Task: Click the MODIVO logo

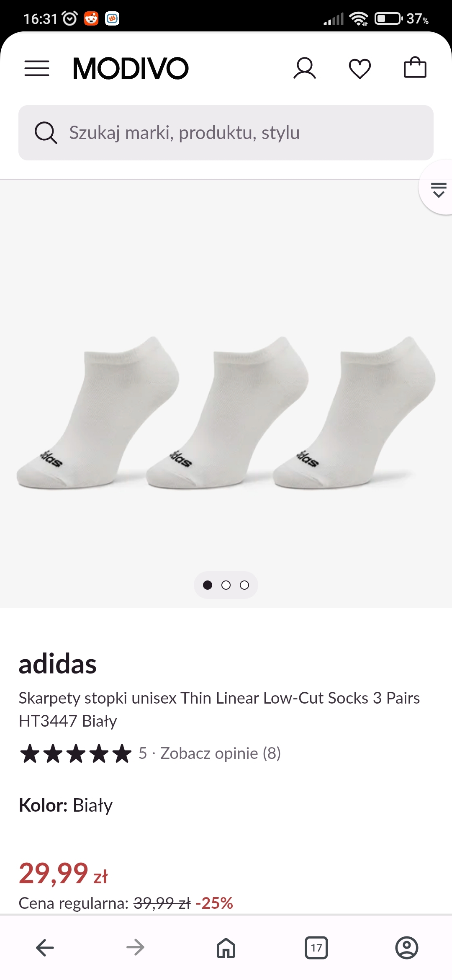Action: 131,68
